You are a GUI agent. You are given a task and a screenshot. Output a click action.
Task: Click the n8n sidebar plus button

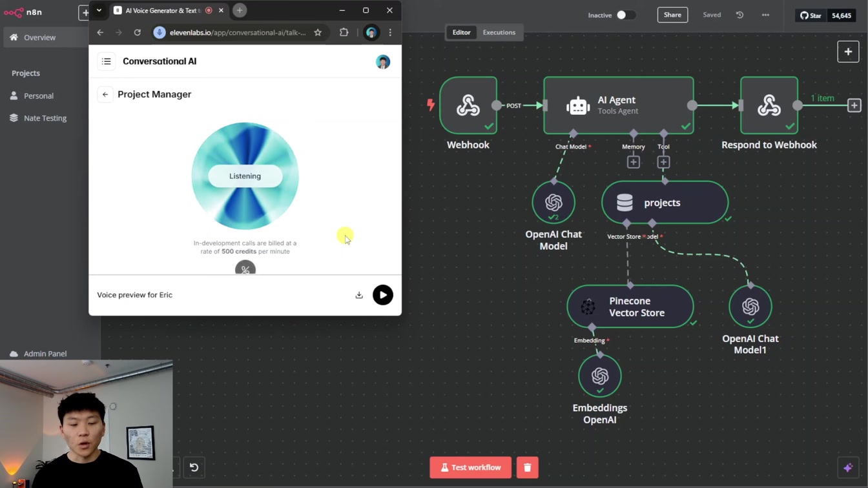pyautogui.click(x=84, y=12)
